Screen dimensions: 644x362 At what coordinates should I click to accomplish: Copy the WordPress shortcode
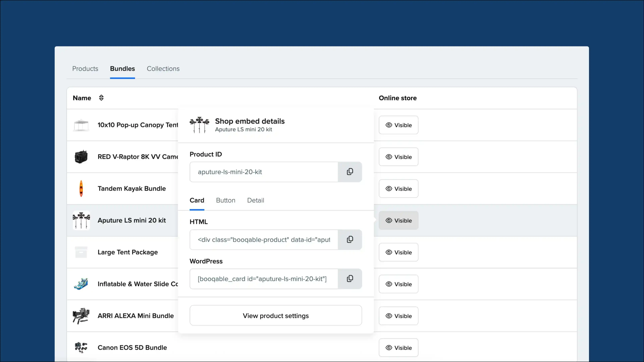point(350,279)
